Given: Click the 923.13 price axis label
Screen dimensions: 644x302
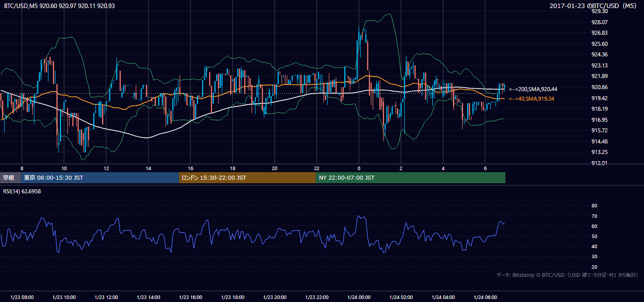Looking at the screenshot, I should pyautogui.click(x=599, y=65).
